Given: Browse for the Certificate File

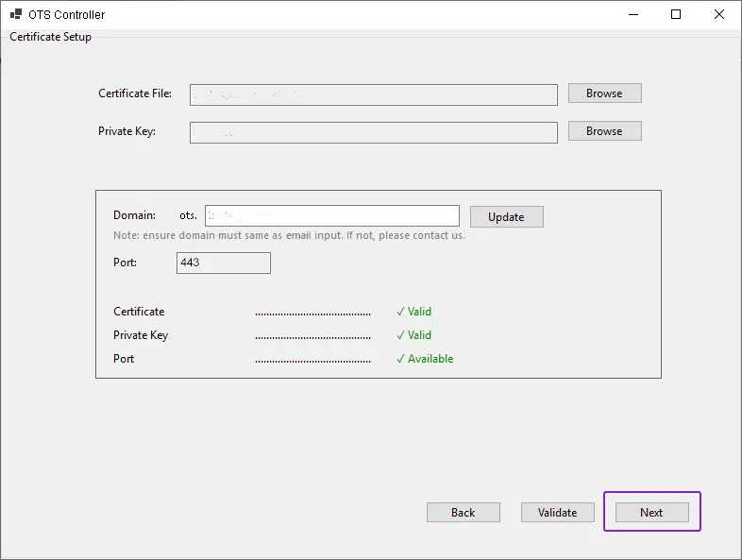Looking at the screenshot, I should 604,93.
